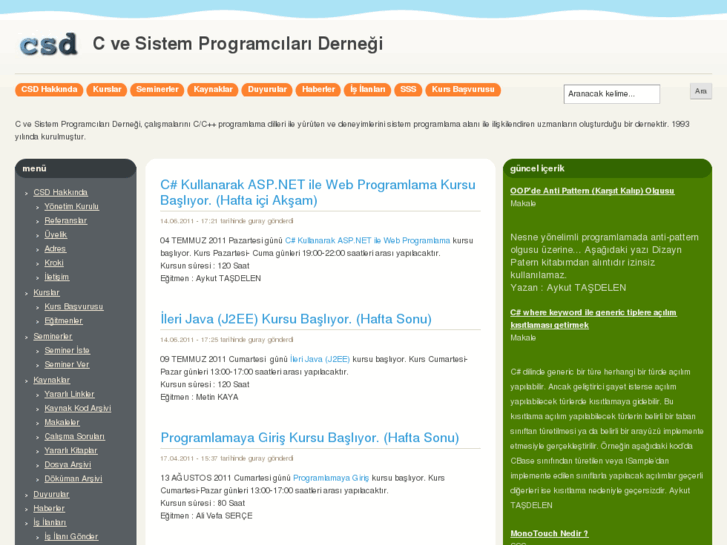727x545 pixels.
Task: Open Makaleler sidebar link
Action: pyautogui.click(x=62, y=423)
